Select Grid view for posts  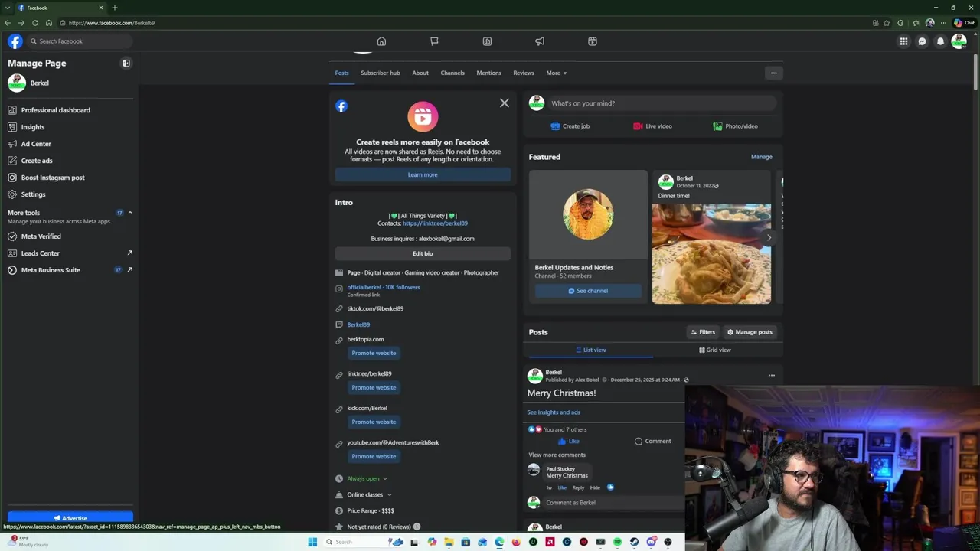[715, 350]
